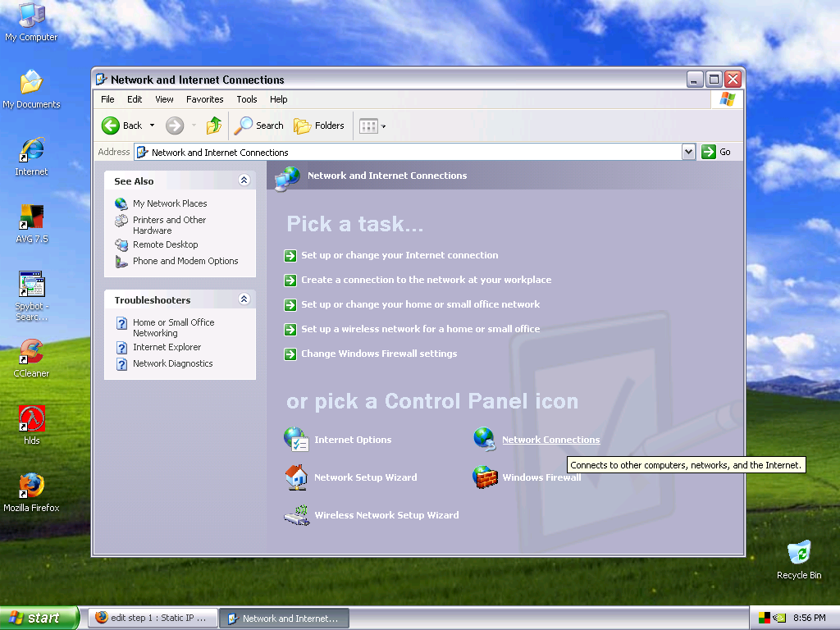The image size is (840, 630).
Task: Select 'Change Windows Firewall settings' task
Action: [379, 354]
